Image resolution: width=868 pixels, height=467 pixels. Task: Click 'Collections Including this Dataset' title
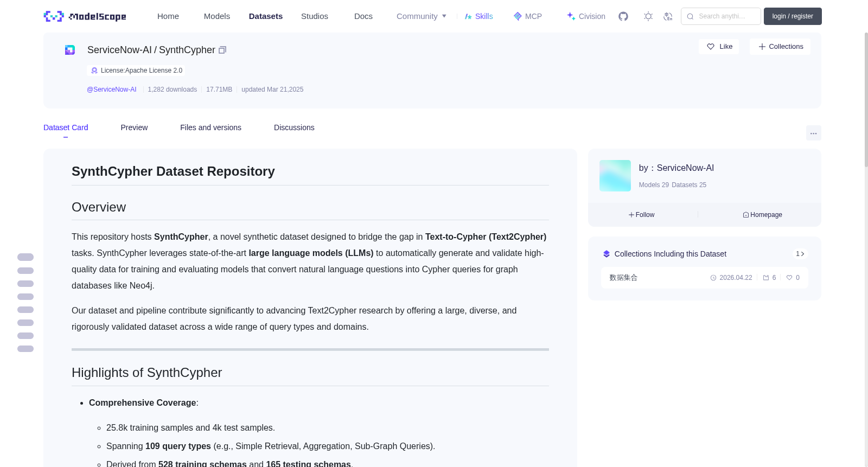[x=671, y=254]
